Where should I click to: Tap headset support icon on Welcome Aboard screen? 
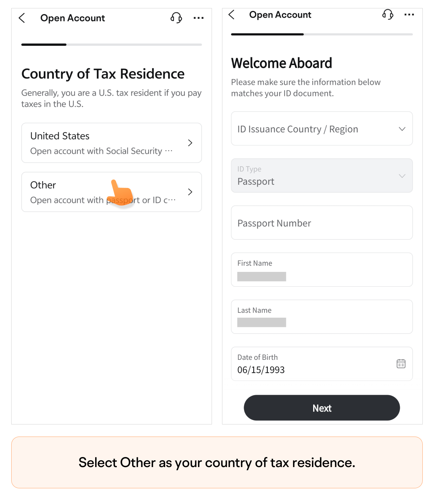tap(388, 14)
